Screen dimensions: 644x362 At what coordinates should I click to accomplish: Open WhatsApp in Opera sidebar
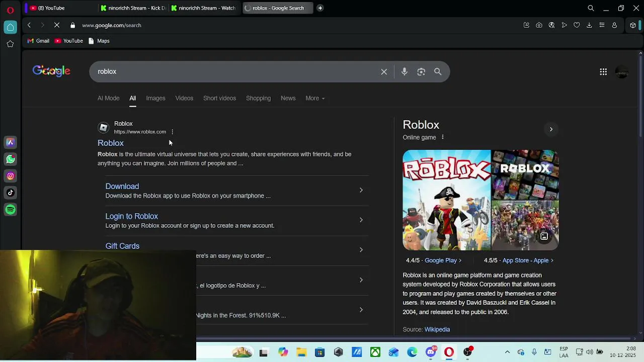pyautogui.click(x=10, y=159)
